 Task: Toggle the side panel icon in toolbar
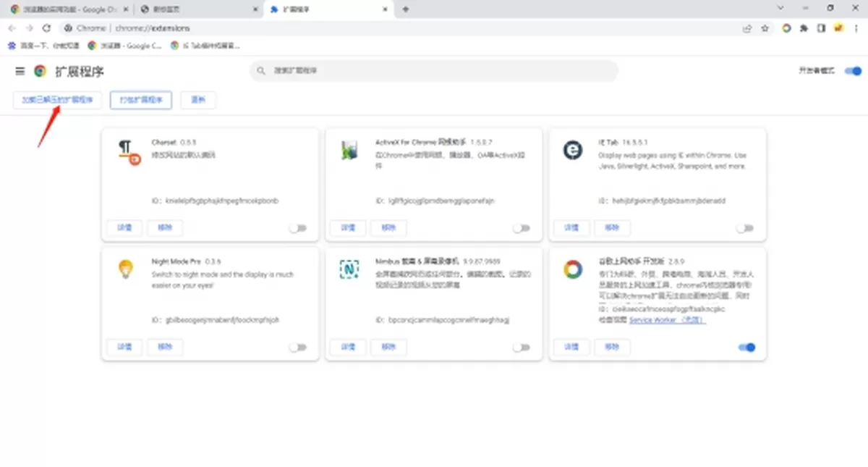coord(821,28)
